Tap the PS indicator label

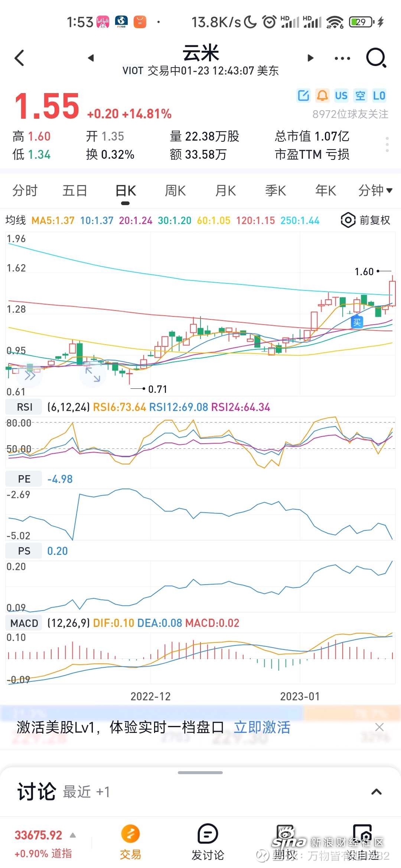(25, 551)
